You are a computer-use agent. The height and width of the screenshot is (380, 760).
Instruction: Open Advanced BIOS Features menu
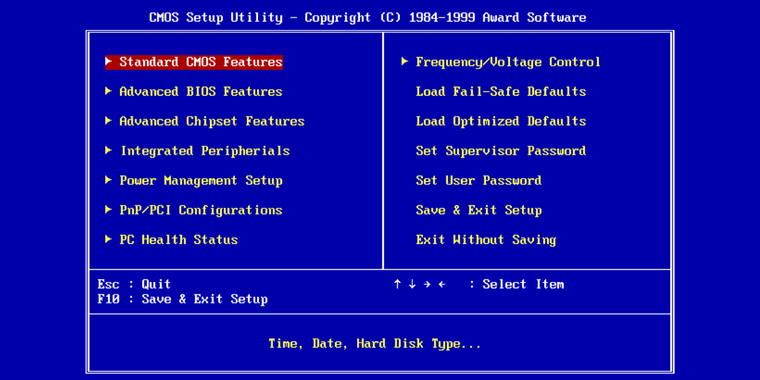201,92
